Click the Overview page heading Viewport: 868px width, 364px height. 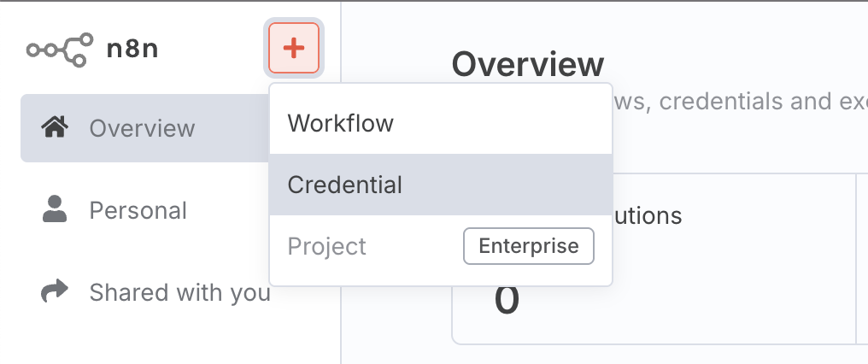click(x=528, y=64)
